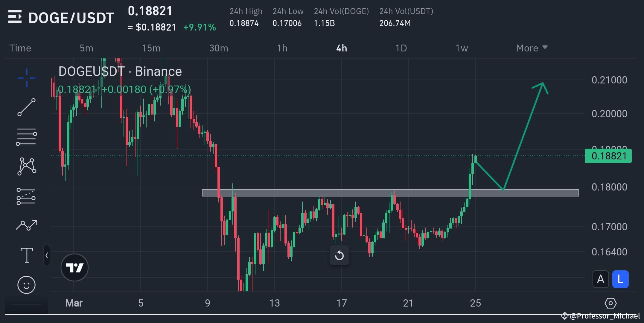The height and width of the screenshot is (323, 644).
Task: Choose the prediction and measurement tool
Action: pyautogui.click(x=26, y=196)
